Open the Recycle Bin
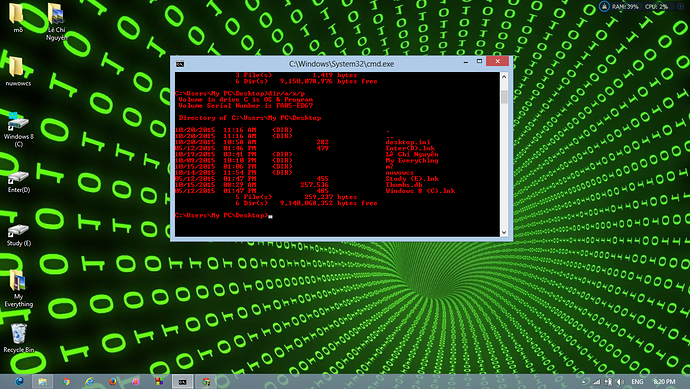 point(18,338)
